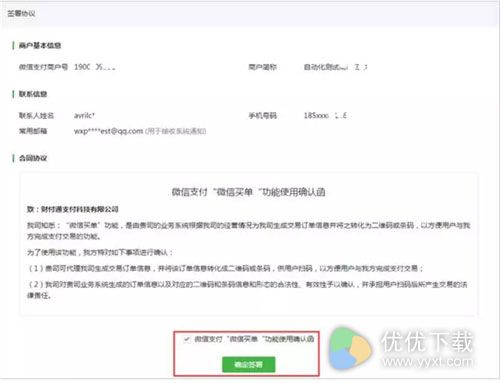
Task: Select the merchant number starting with 190
Action: point(95,67)
